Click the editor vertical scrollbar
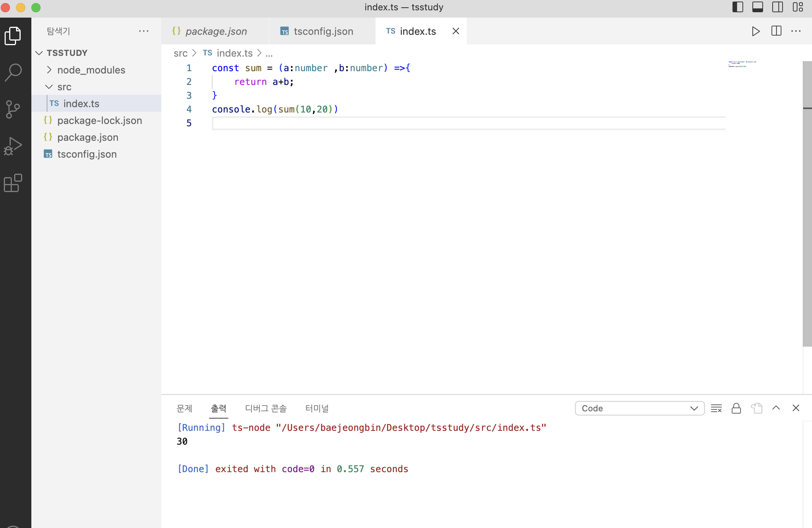 [x=807, y=203]
